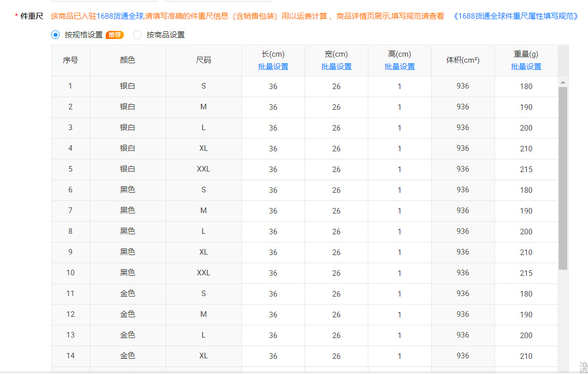Select the 按规格设置 radio option

[x=55, y=35]
